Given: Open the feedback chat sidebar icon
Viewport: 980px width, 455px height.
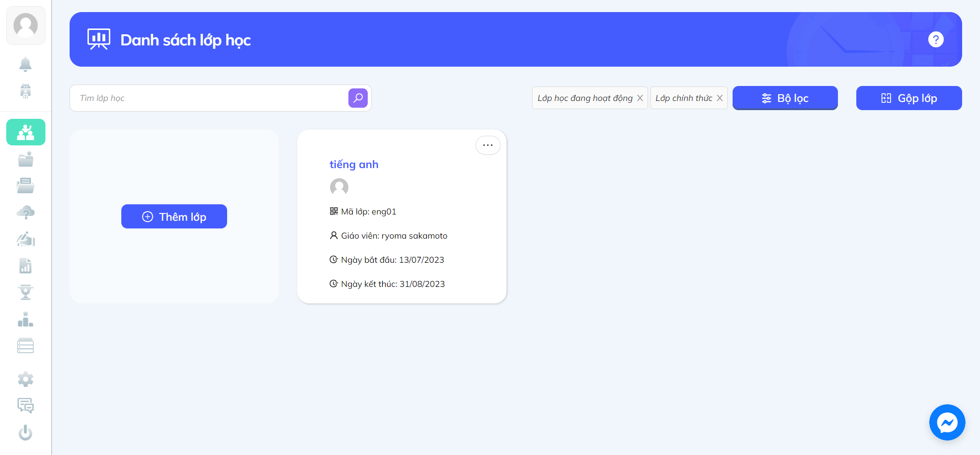Looking at the screenshot, I should [x=26, y=406].
